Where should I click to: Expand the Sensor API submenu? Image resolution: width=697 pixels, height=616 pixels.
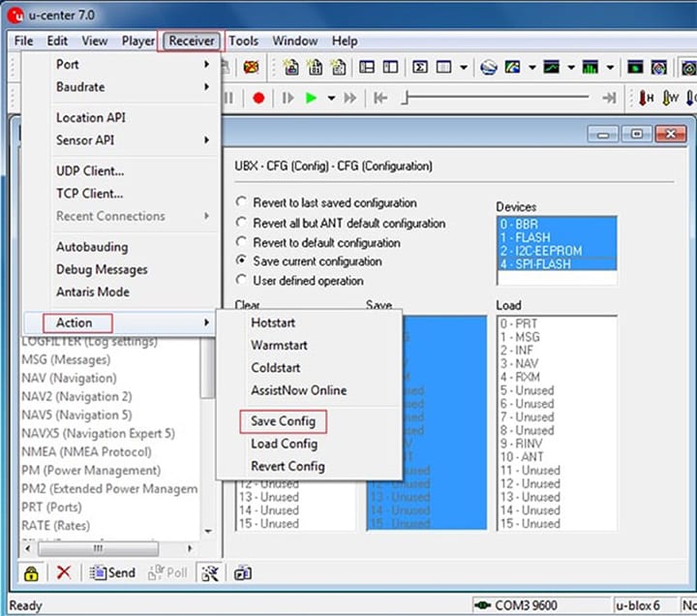click(121, 140)
